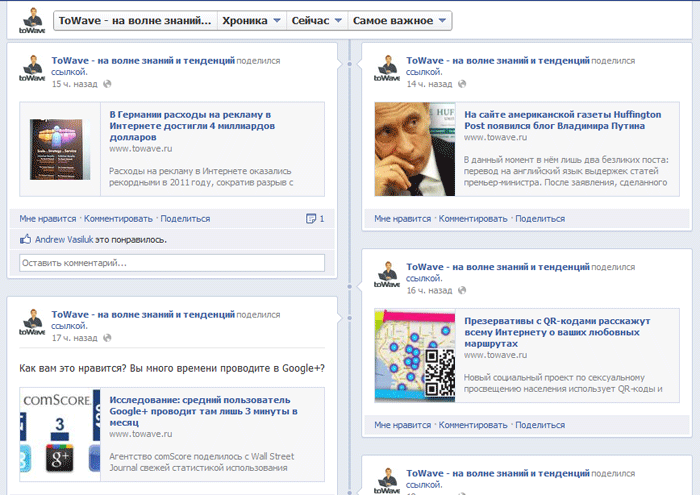Click the description starting Расходы на рекламу в Интернете

pos(201,177)
